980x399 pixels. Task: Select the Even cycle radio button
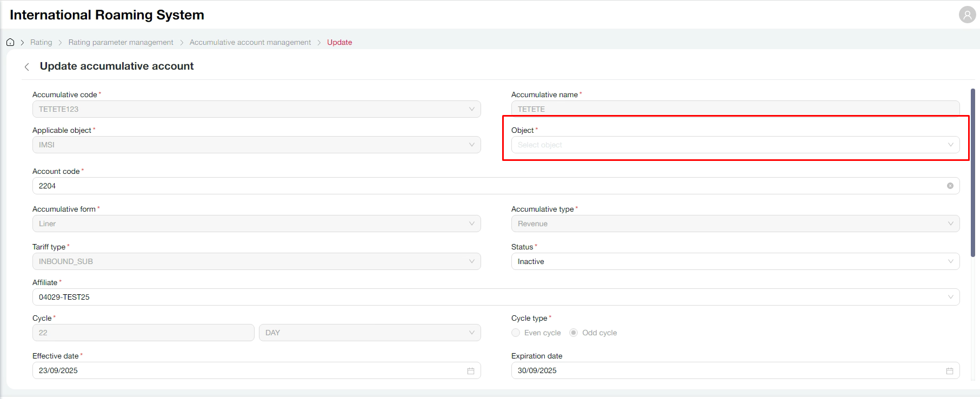tap(516, 333)
